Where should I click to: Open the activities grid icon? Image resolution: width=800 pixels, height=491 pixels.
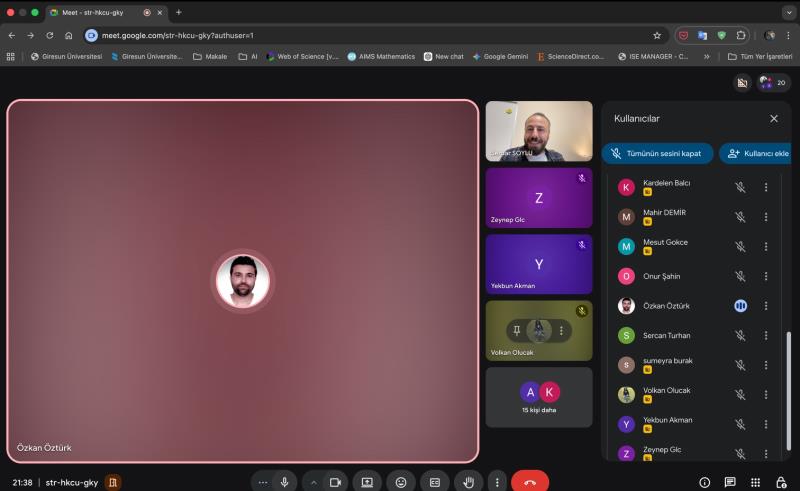(x=755, y=482)
